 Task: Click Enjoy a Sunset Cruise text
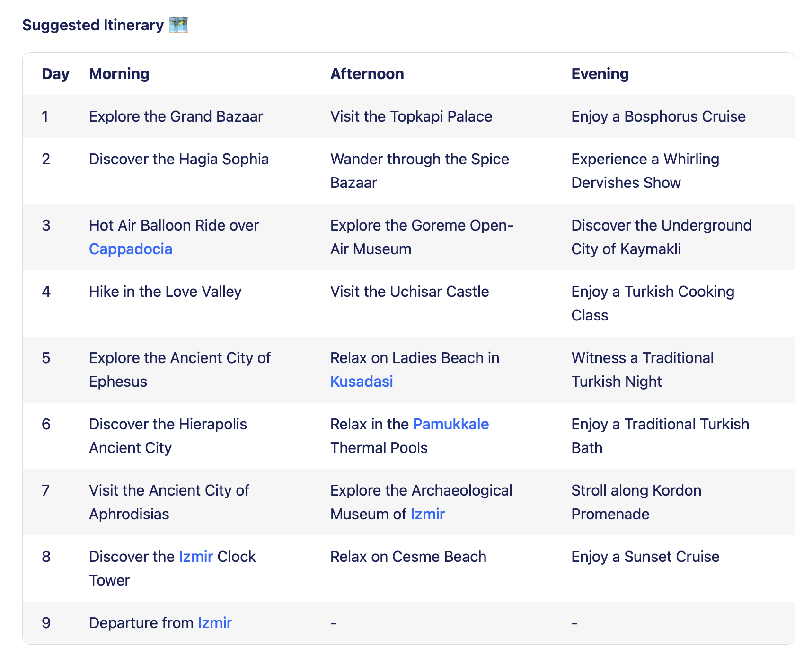pyautogui.click(x=645, y=557)
